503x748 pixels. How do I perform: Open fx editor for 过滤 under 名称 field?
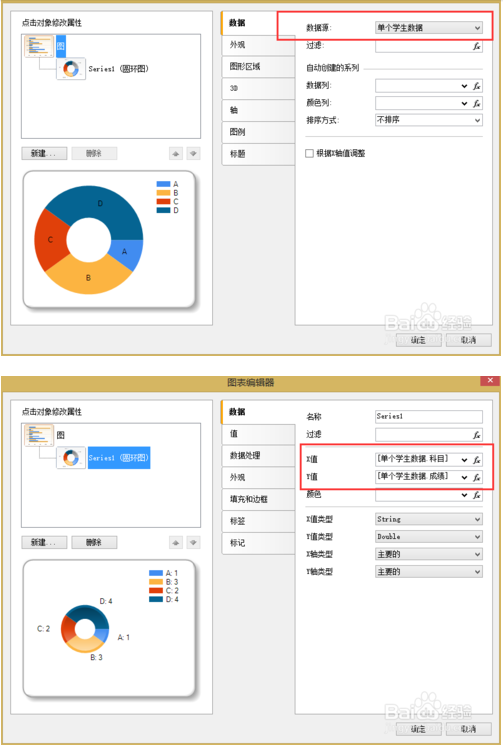tap(476, 435)
